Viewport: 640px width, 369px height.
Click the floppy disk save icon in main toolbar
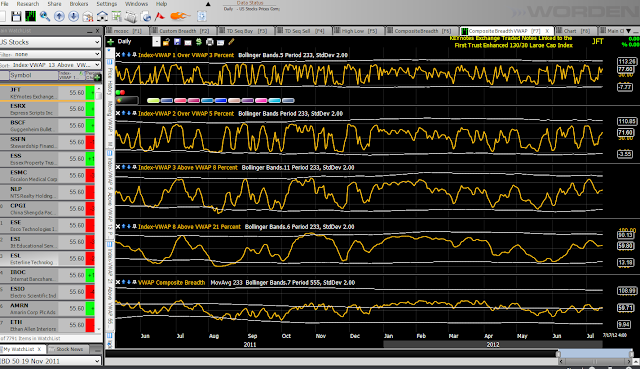pos(16,16)
